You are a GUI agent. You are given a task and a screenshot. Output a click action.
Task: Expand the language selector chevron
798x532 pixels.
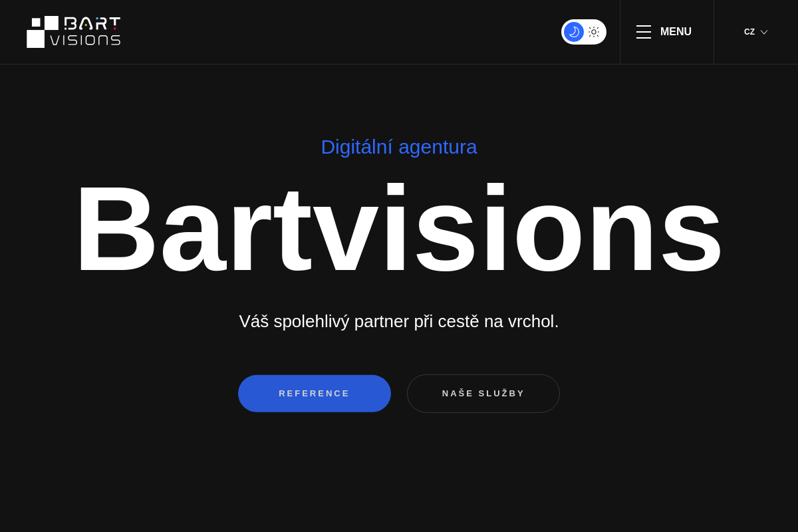764,32
